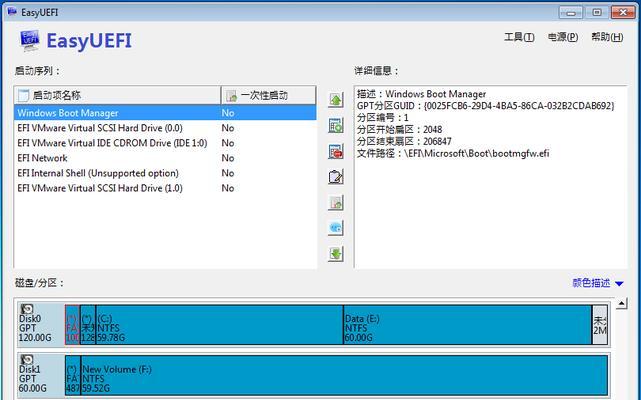Close the EasyUEFI window

[623, 12]
